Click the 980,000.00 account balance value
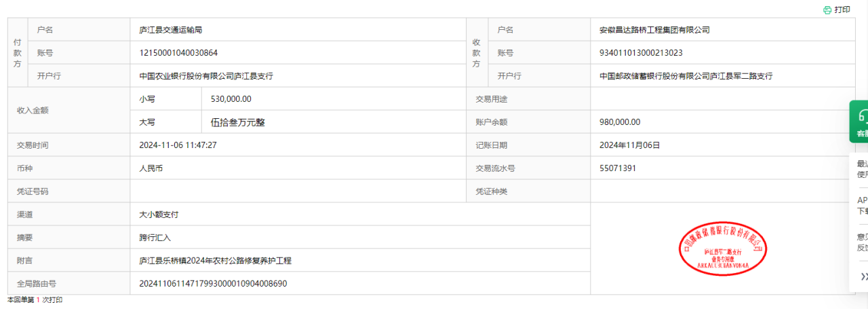This screenshot has width=868, height=309. click(620, 122)
